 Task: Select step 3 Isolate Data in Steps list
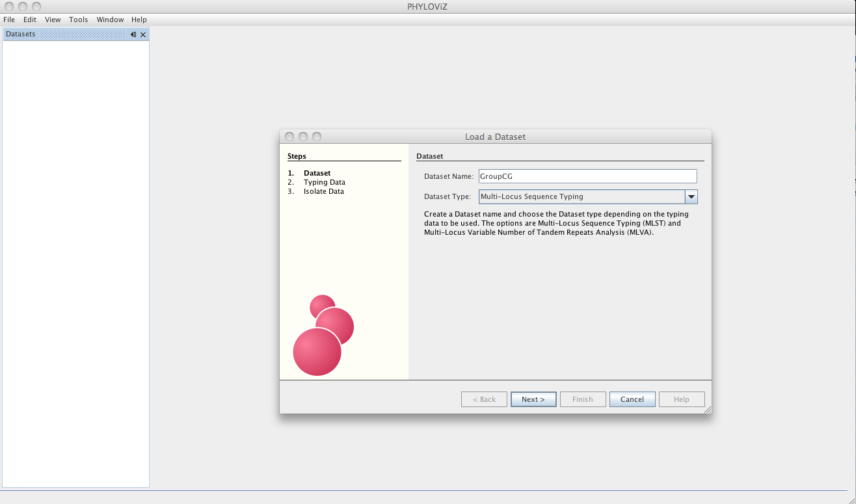coord(316,191)
